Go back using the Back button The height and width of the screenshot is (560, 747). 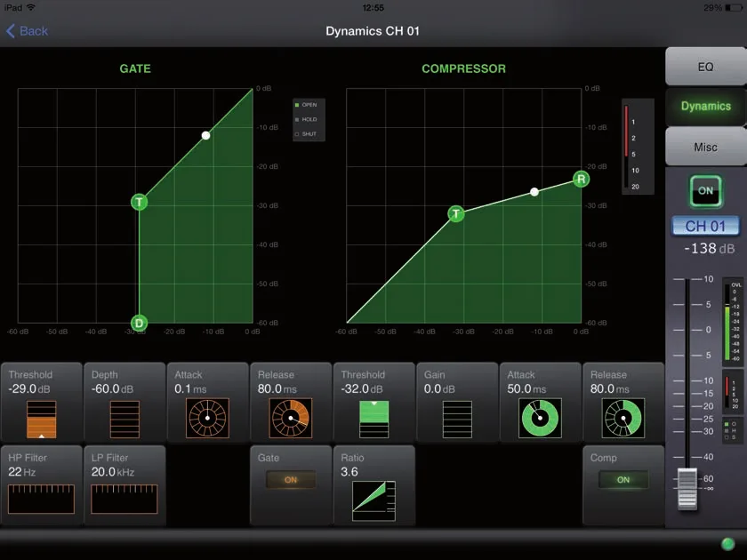tap(28, 31)
